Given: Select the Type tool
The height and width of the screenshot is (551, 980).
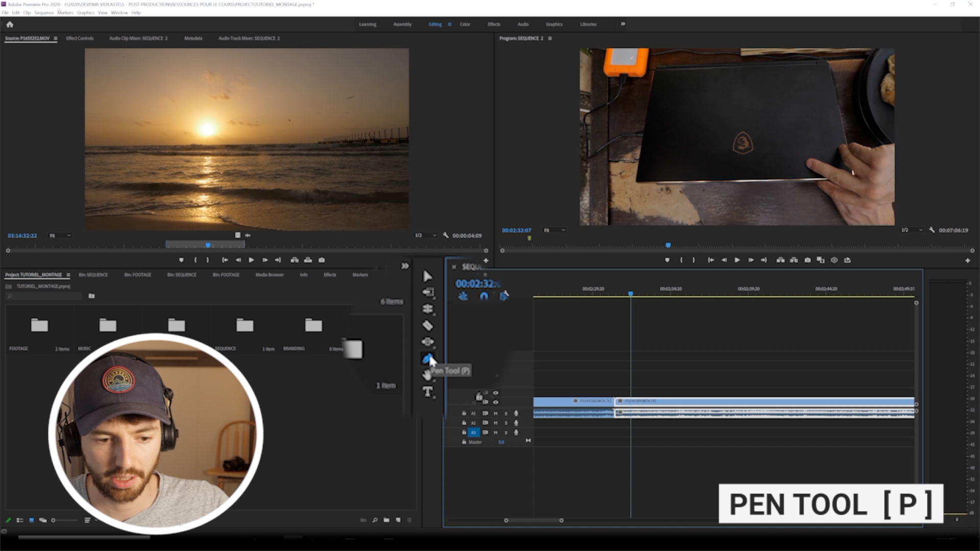Looking at the screenshot, I should 428,391.
